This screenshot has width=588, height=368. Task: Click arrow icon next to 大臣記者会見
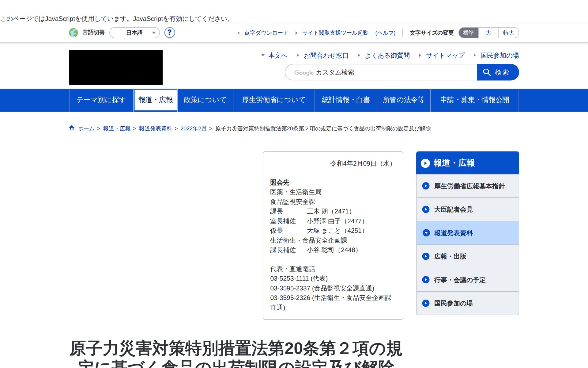[x=426, y=209]
